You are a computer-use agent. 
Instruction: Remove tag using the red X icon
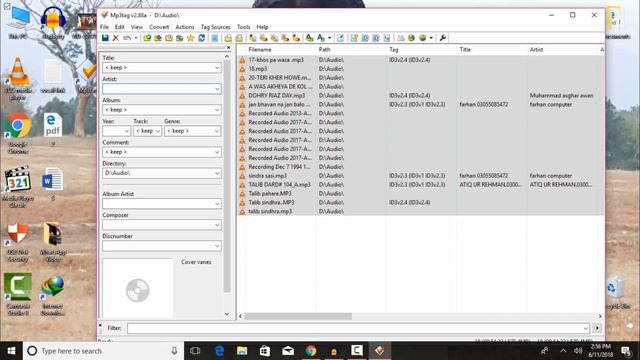pos(116,38)
